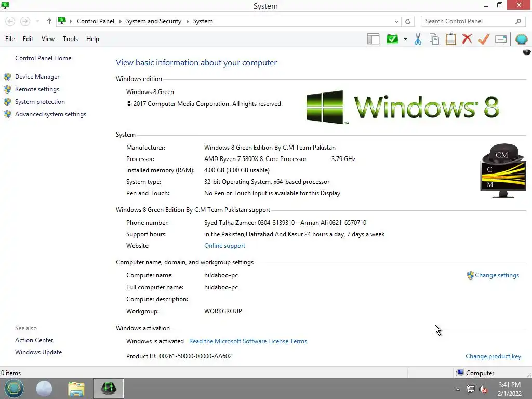Image resolution: width=532 pixels, height=399 pixels.
Task: Show hidden tray icons arrow
Action: pyautogui.click(x=458, y=389)
